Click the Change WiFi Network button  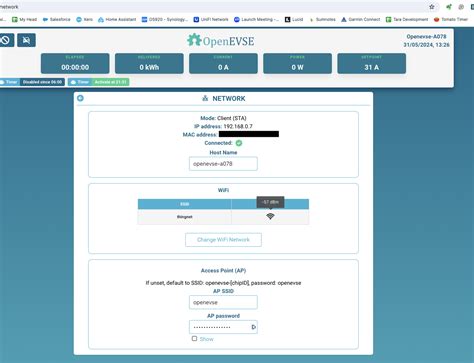click(x=223, y=240)
